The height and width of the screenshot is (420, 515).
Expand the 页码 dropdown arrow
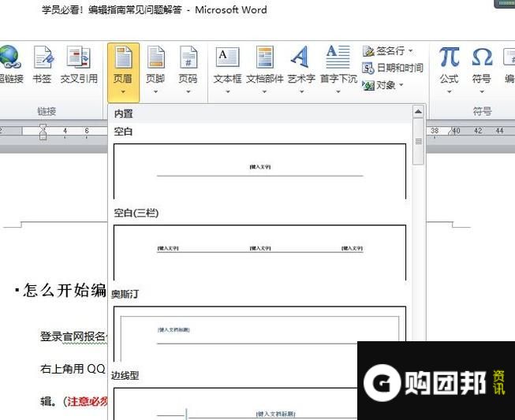(188, 92)
